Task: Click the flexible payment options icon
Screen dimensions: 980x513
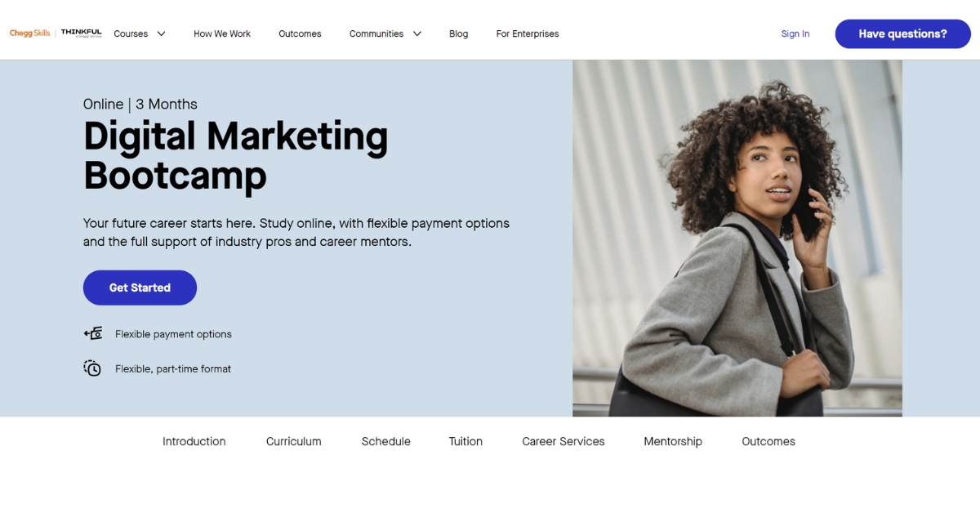Action: click(x=93, y=333)
